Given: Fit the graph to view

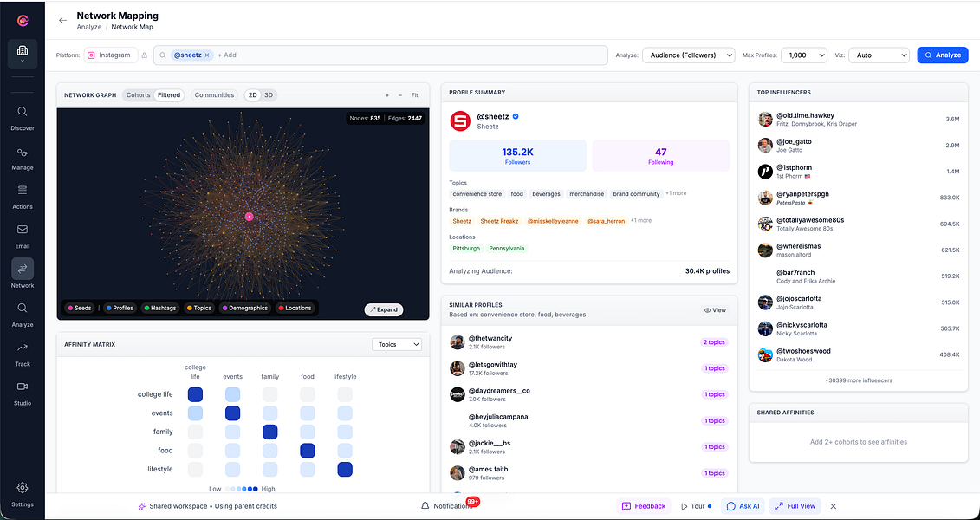Looking at the screenshot, I should coord(414,95).
